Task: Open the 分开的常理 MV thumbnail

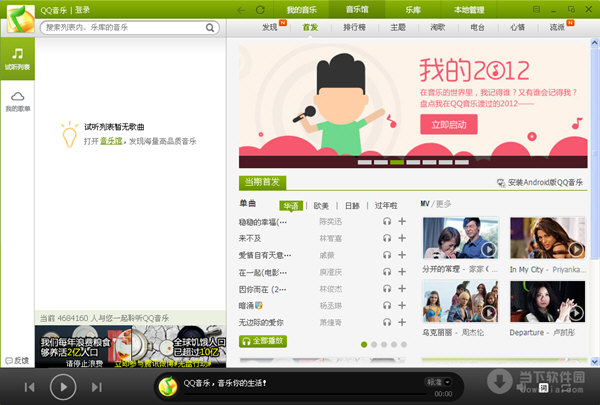Action: [460, 238]
